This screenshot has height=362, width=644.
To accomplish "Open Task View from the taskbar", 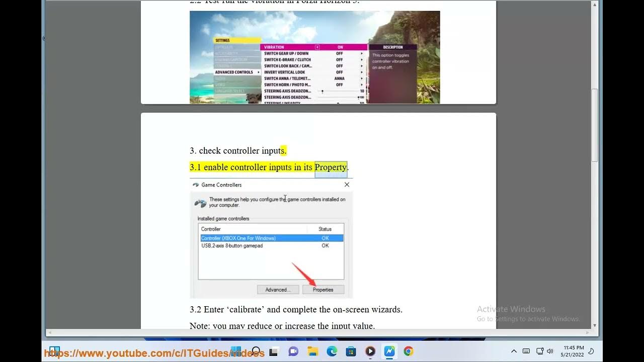I will pos(274,351).
